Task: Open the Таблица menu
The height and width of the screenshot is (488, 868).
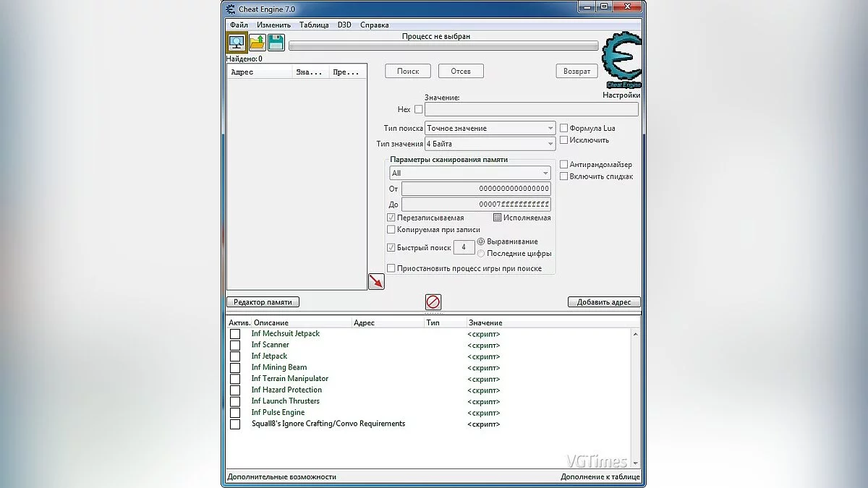Action: pyautogui.click(x=314, y=25)
